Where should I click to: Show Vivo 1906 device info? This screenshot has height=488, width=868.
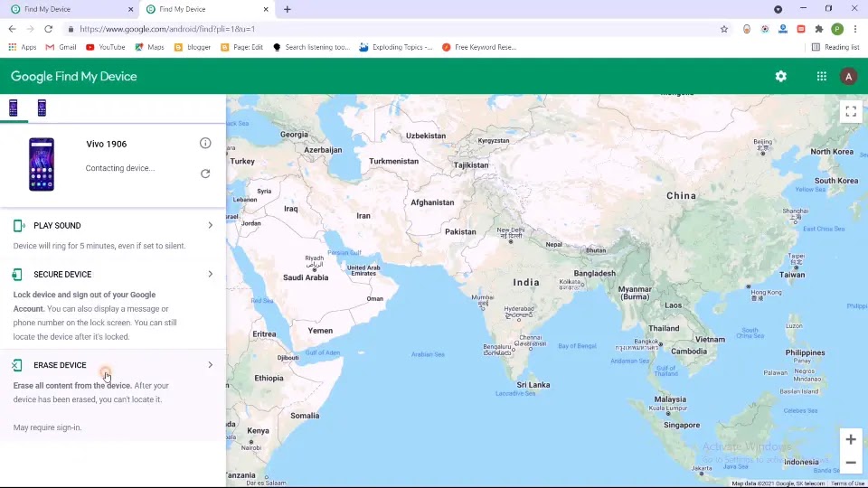click(x=205, y=144)
